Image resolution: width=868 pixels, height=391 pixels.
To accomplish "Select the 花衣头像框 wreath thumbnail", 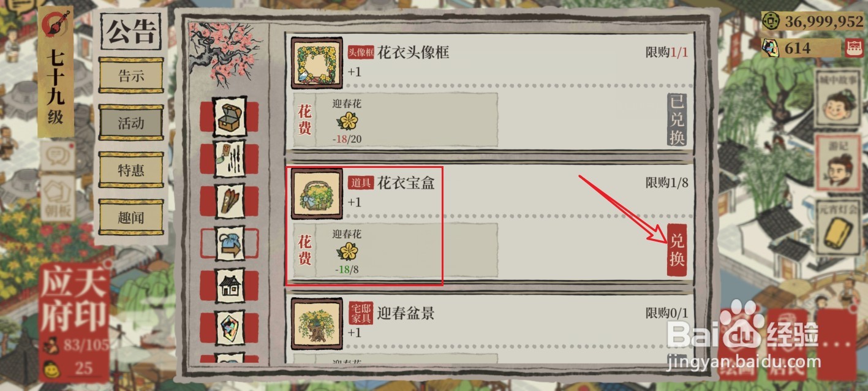I will pos(317,63).
